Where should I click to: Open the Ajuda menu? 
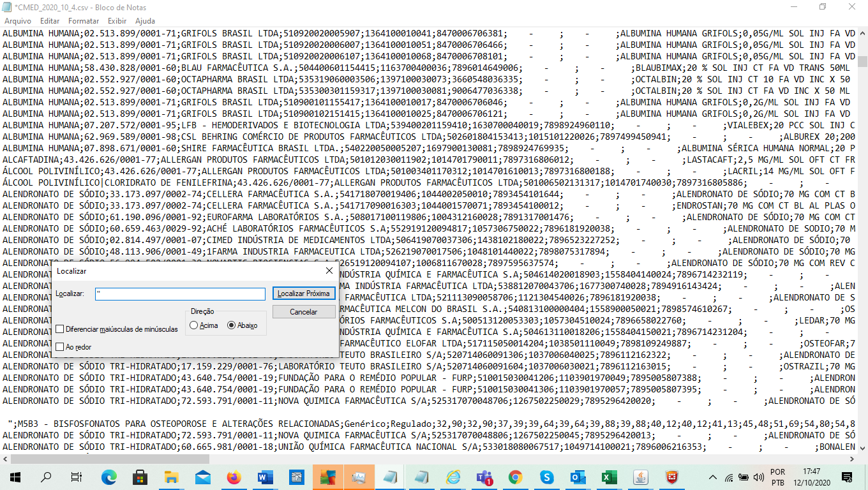pyautogui.click(x=145, y=21)
